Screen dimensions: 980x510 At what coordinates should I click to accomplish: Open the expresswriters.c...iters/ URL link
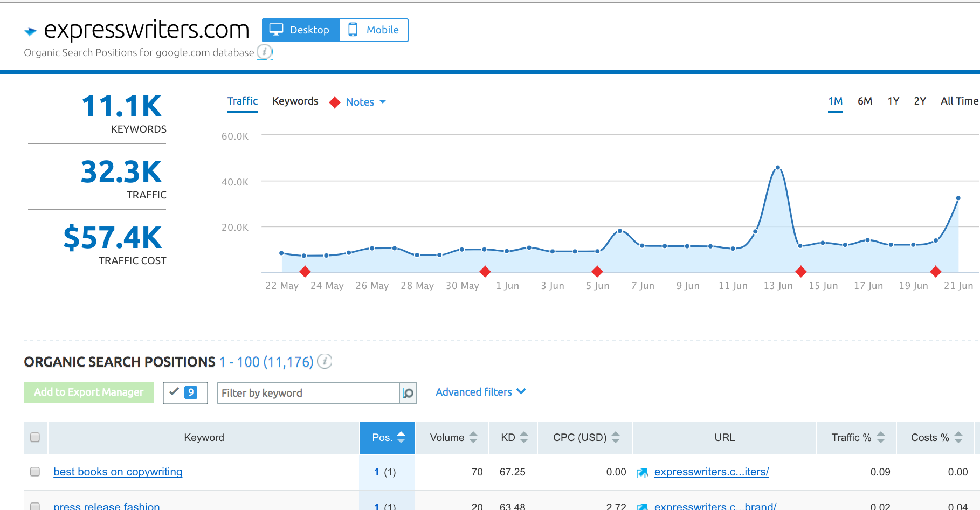712,472
